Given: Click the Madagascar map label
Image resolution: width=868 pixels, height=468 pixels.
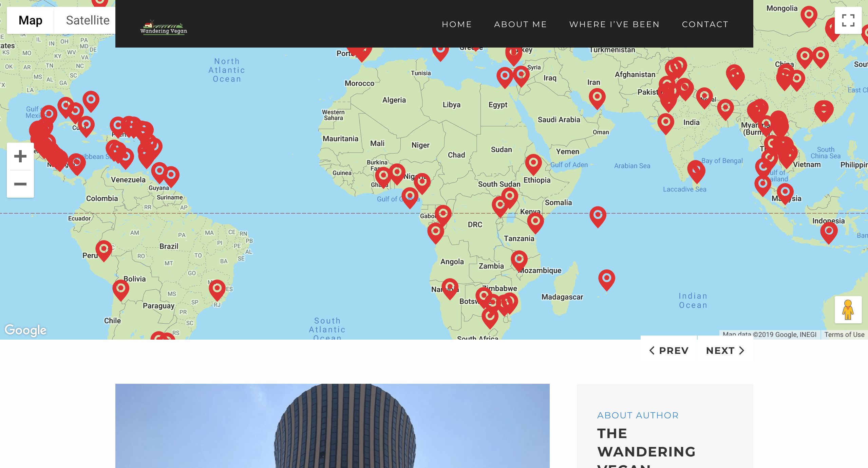Looking at the screenshot, I should coord(562,297).
